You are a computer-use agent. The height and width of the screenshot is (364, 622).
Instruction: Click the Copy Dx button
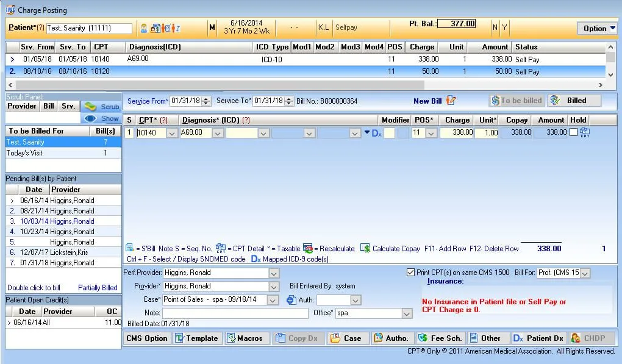click(x=297, y=338)
